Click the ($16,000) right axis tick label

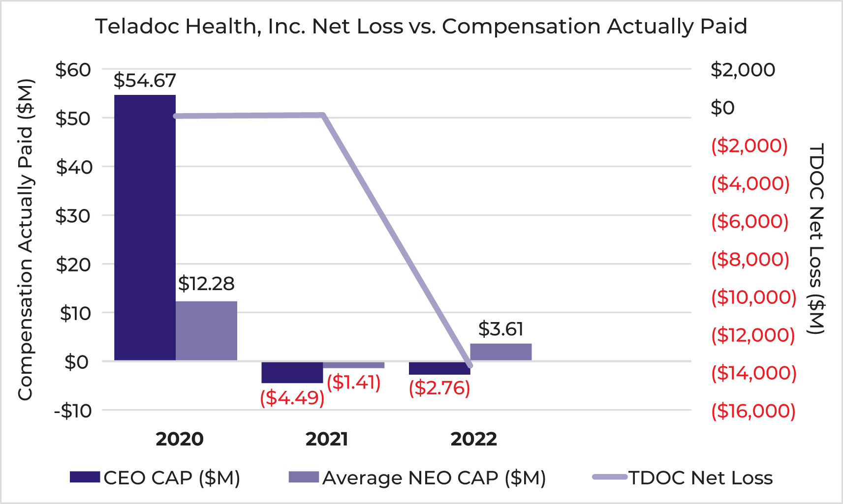tap(753, 411)
